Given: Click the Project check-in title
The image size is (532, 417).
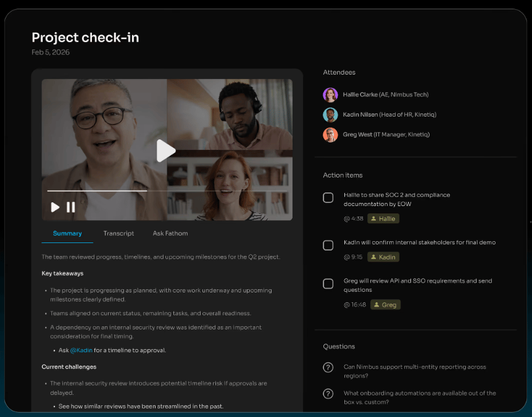Looking at the screenshot, I should click(x=85, y=38).
